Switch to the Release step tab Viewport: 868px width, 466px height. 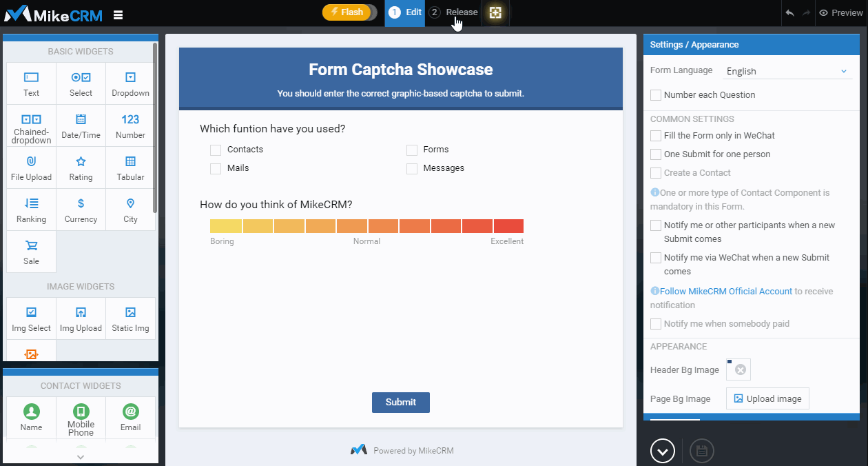pos(453,12)
